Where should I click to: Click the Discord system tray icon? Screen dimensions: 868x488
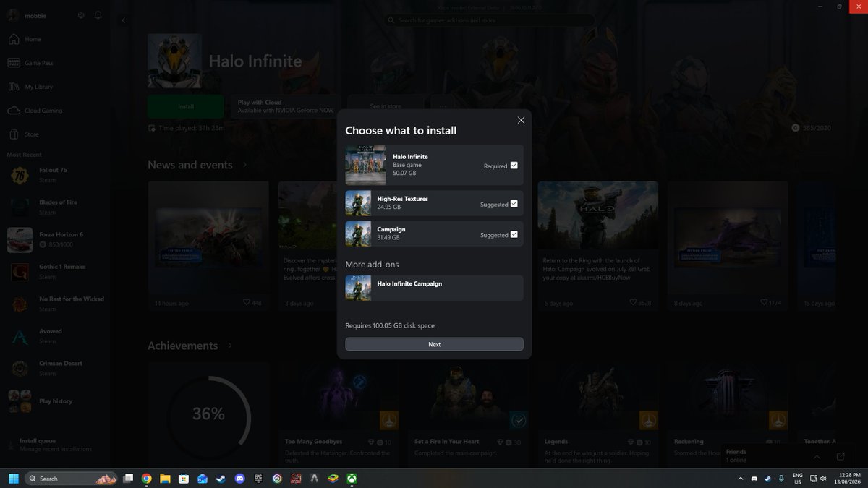click(754, 479)
